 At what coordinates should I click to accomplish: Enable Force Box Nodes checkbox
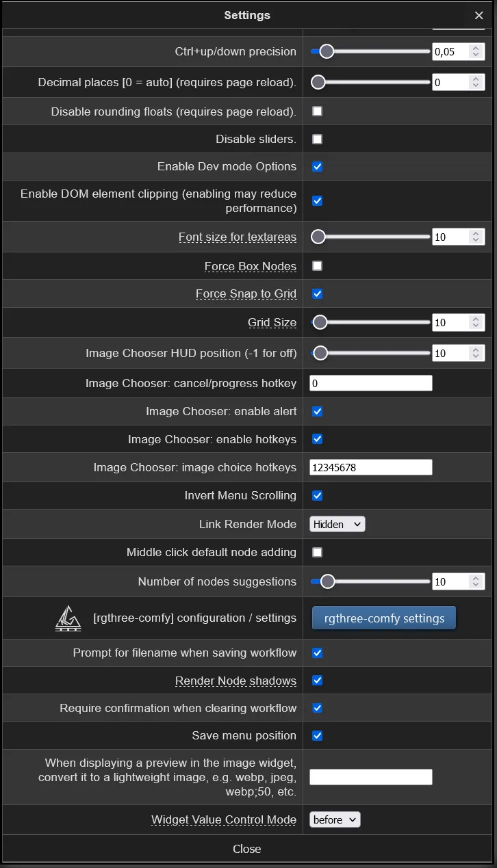click(x=317, y=266)
